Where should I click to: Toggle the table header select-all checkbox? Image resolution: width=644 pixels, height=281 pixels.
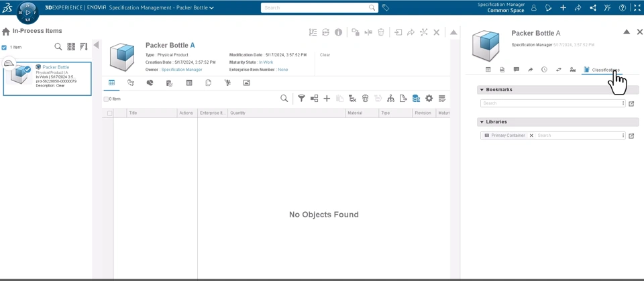(109, 113)
